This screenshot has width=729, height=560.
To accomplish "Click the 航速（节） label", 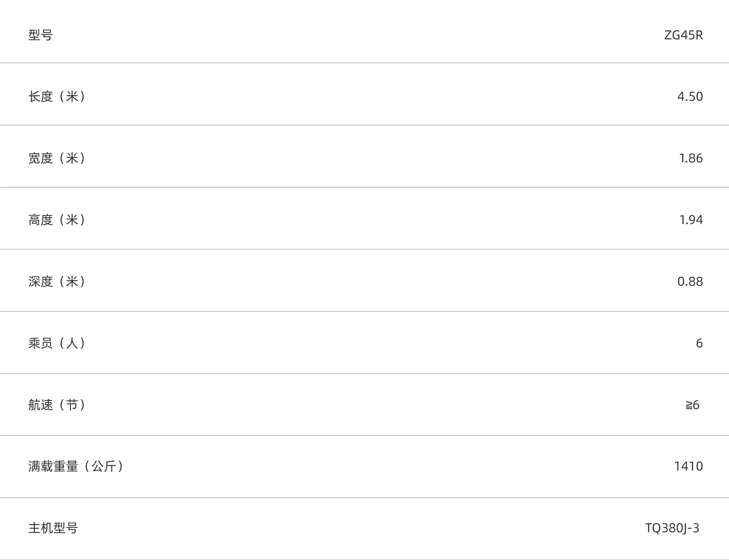I will click(57, 405).
